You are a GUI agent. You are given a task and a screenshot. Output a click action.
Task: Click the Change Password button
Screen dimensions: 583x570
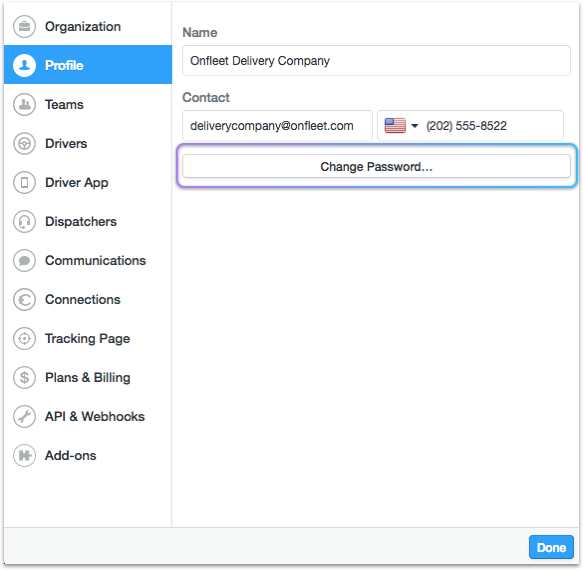pos(376,166)
